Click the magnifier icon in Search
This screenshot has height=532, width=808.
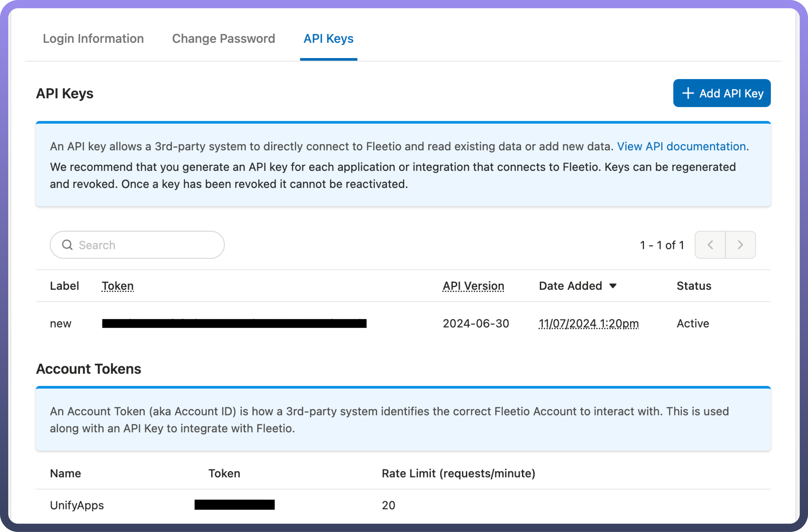point(67,245)
